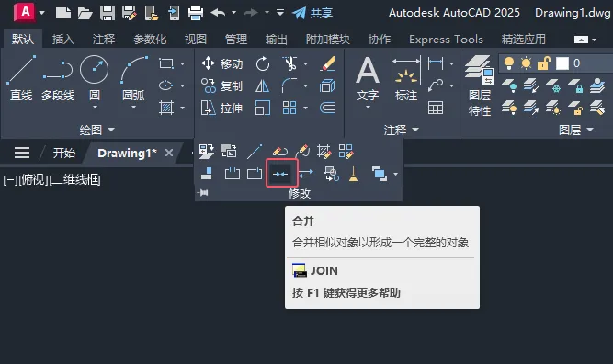Select the Trim scissors tool
Screen dimensions: 613x364
click(289, 63)
